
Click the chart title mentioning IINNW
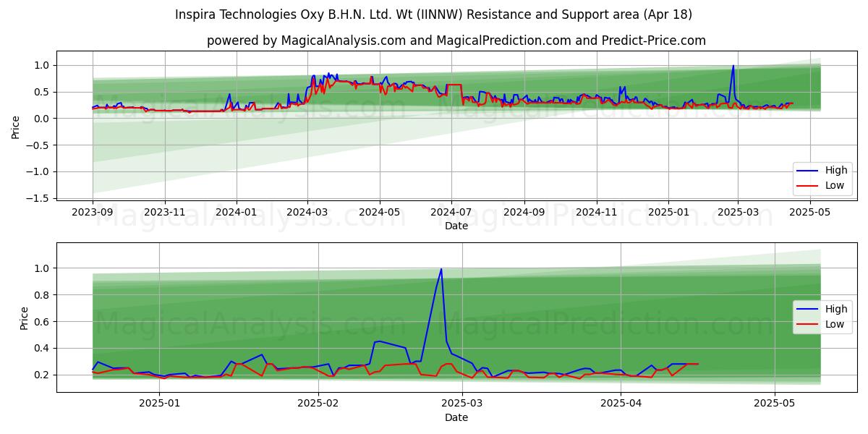click(x=433, y=14)
